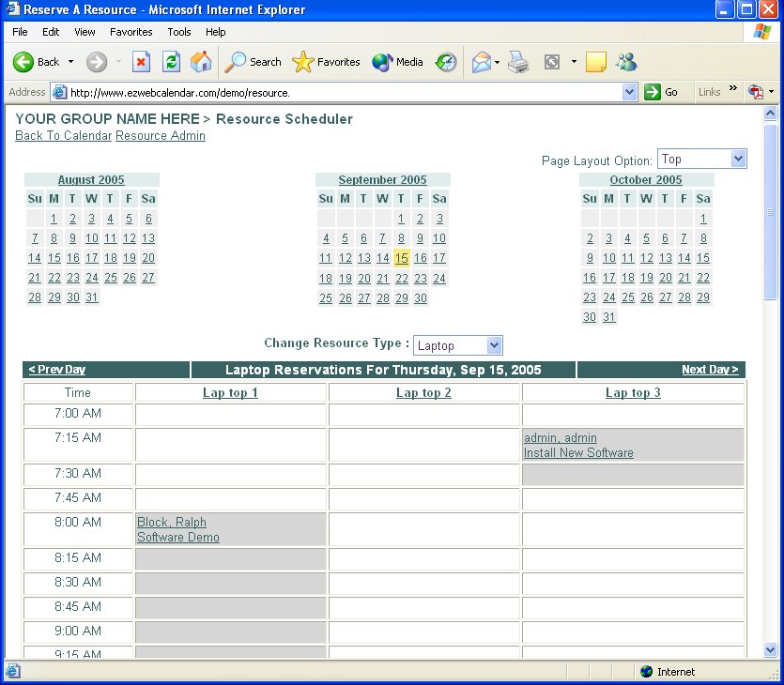
Task: Expand the address bar URL dropdown
Action: 630,92
